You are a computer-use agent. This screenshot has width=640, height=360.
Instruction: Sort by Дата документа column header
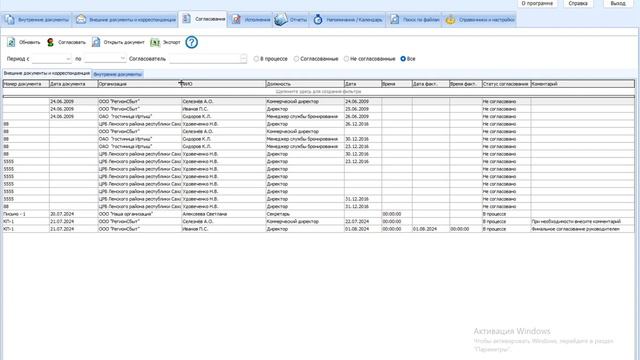coord(73,84)
